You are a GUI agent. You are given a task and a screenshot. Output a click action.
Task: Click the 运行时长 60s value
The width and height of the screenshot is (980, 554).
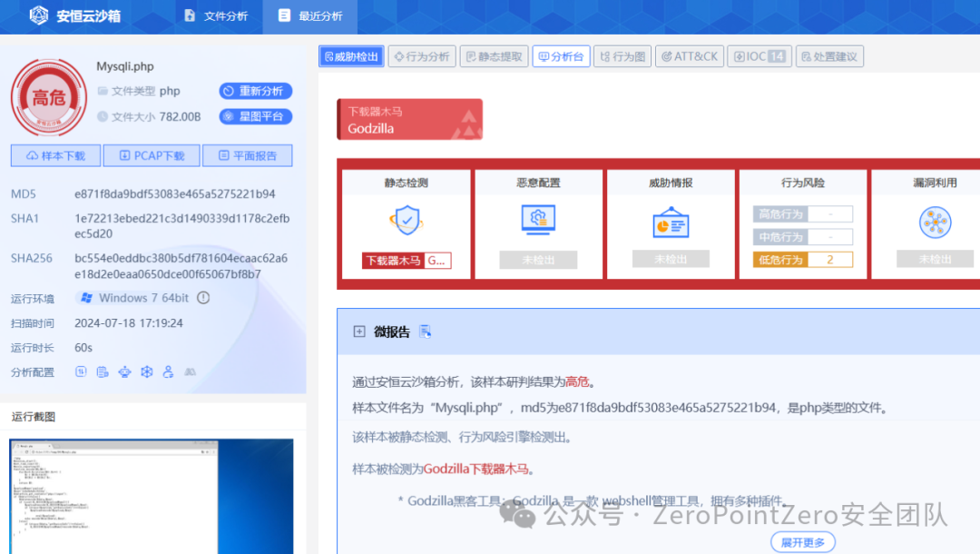83,348
